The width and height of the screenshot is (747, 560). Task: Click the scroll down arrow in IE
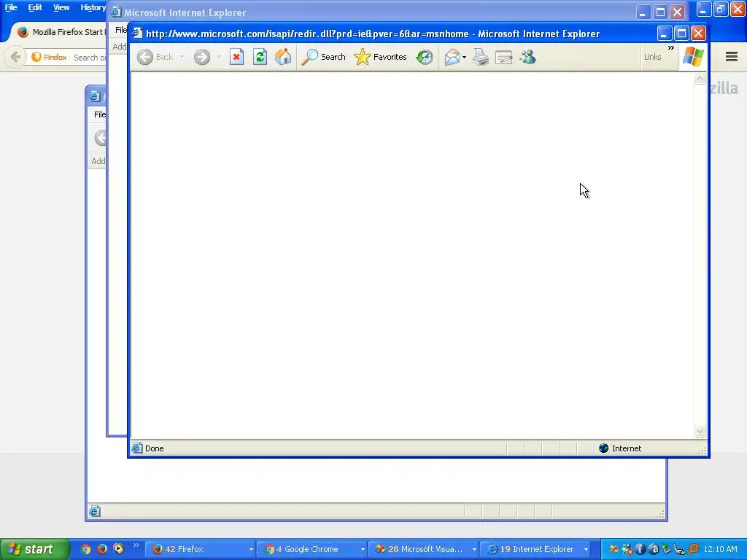pos(700,432)
